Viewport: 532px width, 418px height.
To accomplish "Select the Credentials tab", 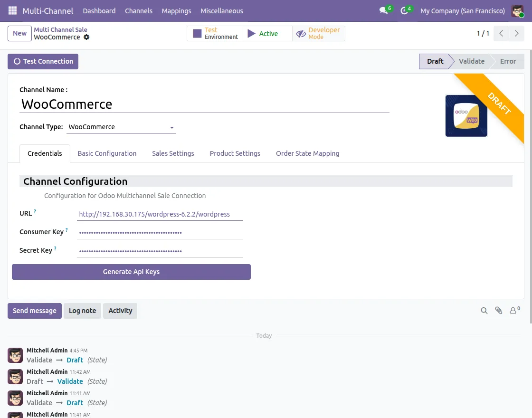I will [45, 153].
